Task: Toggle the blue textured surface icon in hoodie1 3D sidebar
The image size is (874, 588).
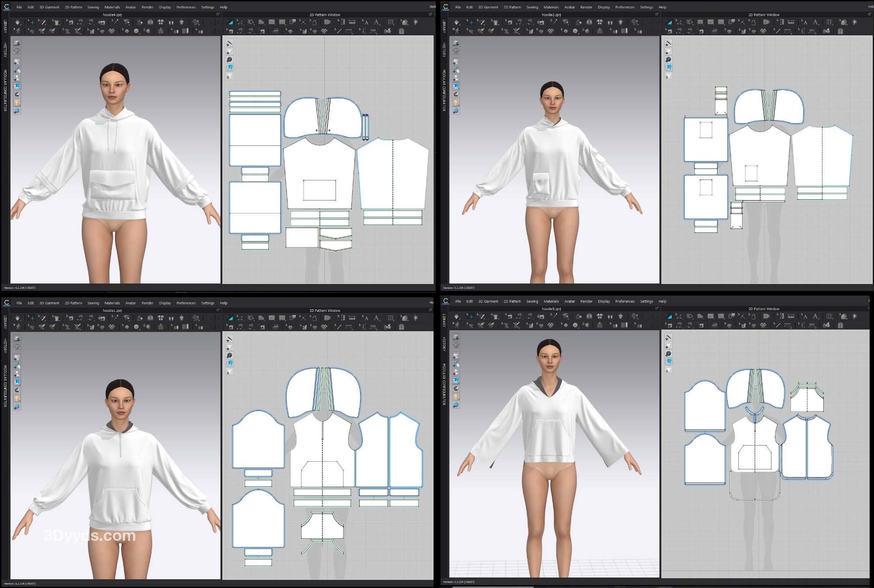Action: click(17, 382)
